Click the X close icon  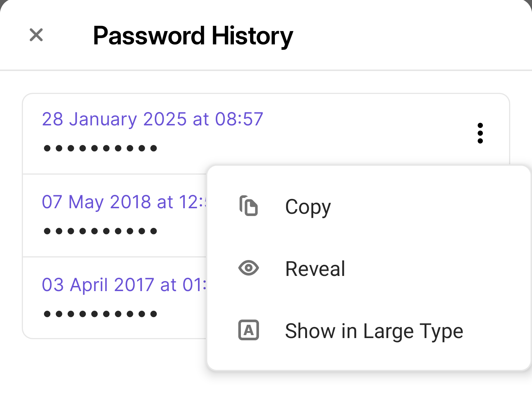tap(36, 35)
